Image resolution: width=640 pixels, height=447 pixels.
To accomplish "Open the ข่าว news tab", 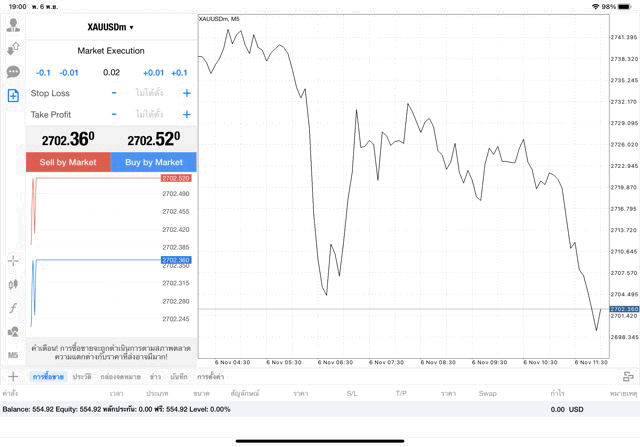I will tap(156, 376).
